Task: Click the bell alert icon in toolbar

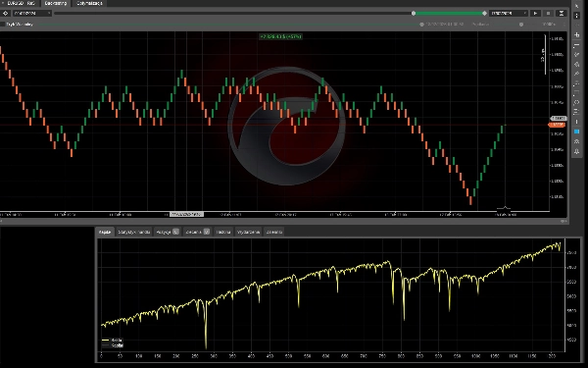Action: point(577,151)
